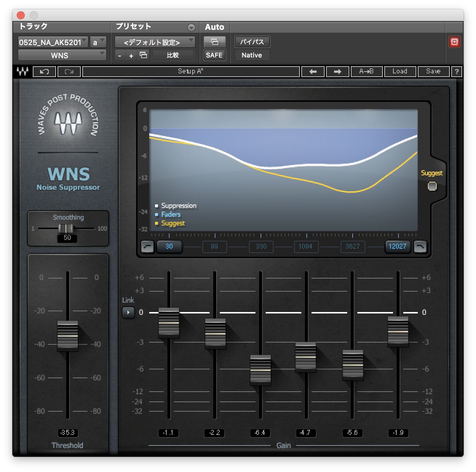Screen dimensions: 476x472
Task: Click the Native format label
Action: coord(252,55)
